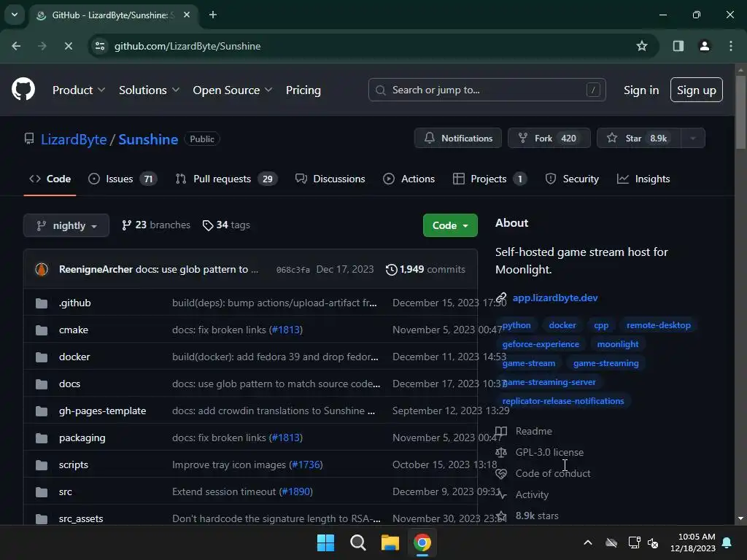The image size is (747, 560).
Task: Open the Pricing page
Action: [x=303, y=90]
